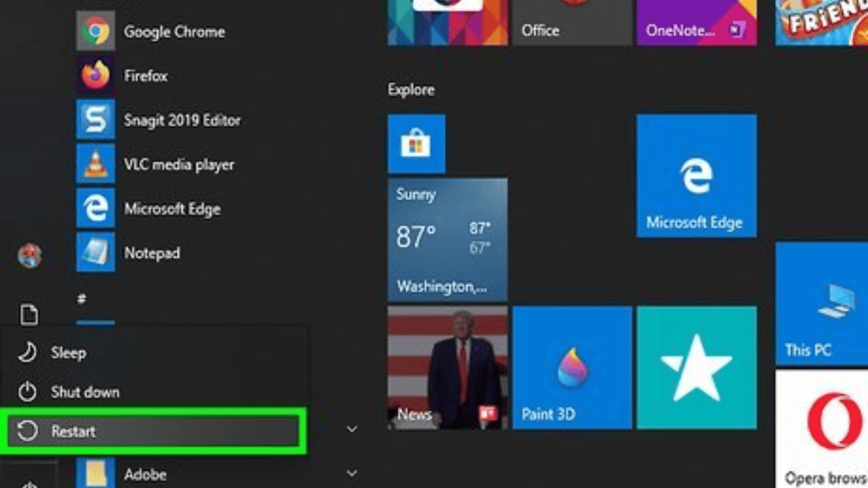Open the teal star tile
The image size is (868, 488).
696,367
